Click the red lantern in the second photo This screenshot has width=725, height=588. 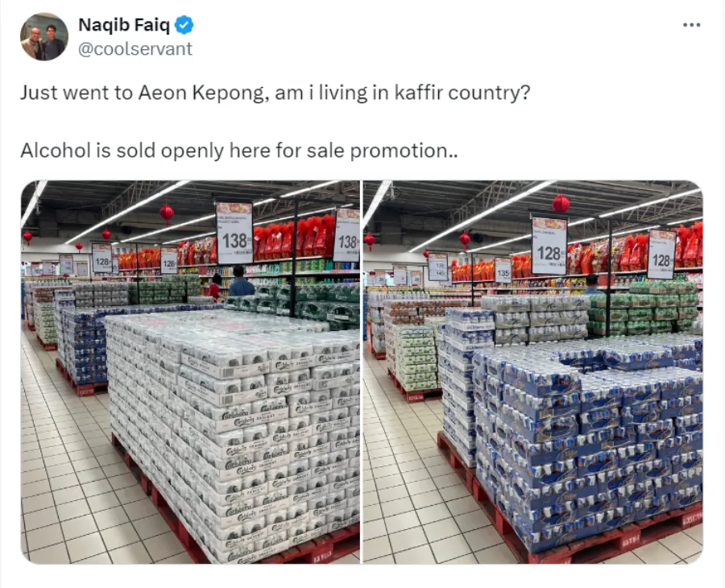(561, 203)
